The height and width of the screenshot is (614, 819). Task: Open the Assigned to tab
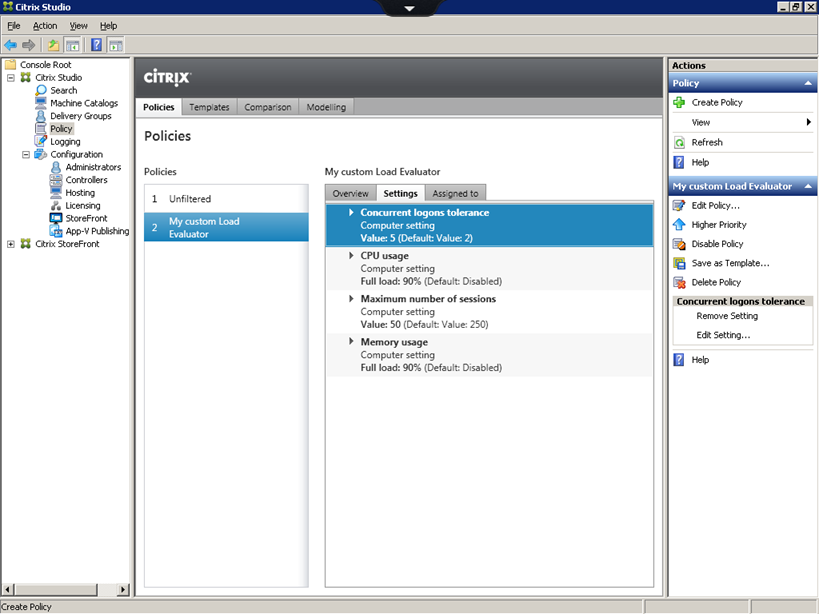point(455,193)
